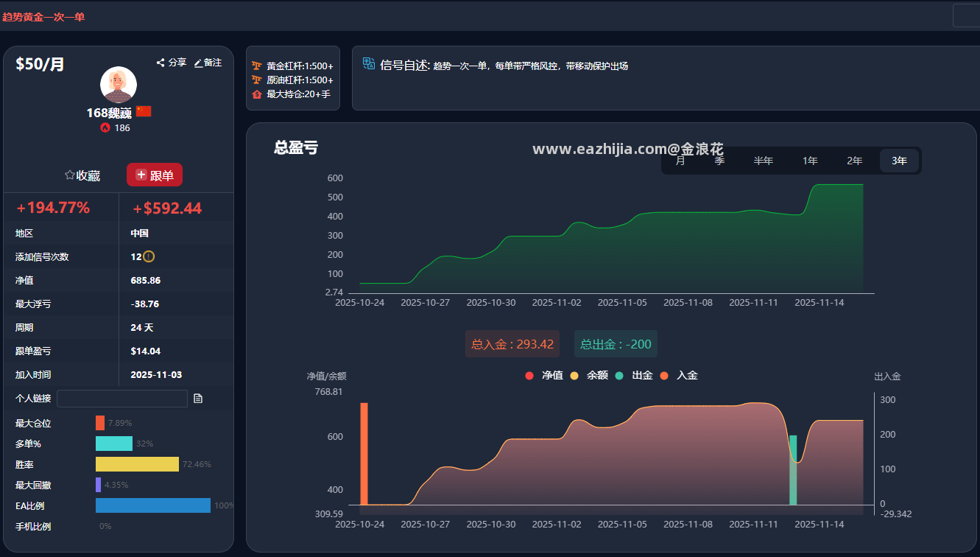This screenshot has height=557, width=980.
Task: Select the 2年 time range tab
Action: (855, 161)
